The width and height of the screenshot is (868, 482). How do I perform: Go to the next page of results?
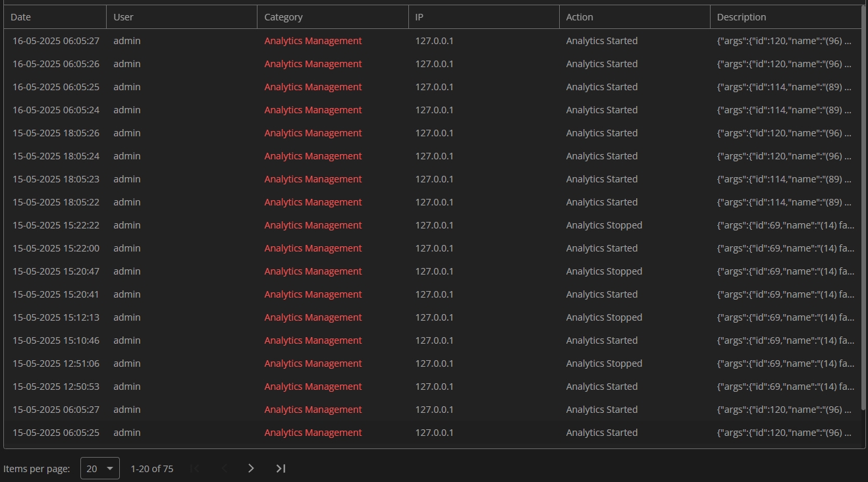[x=251, y=468]
